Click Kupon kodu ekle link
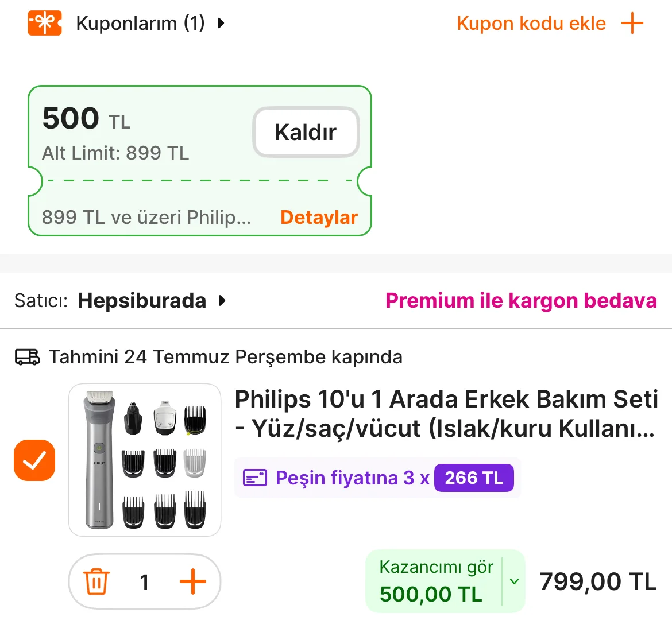This screenshot has height=636, width=672. tap(531, 24)
